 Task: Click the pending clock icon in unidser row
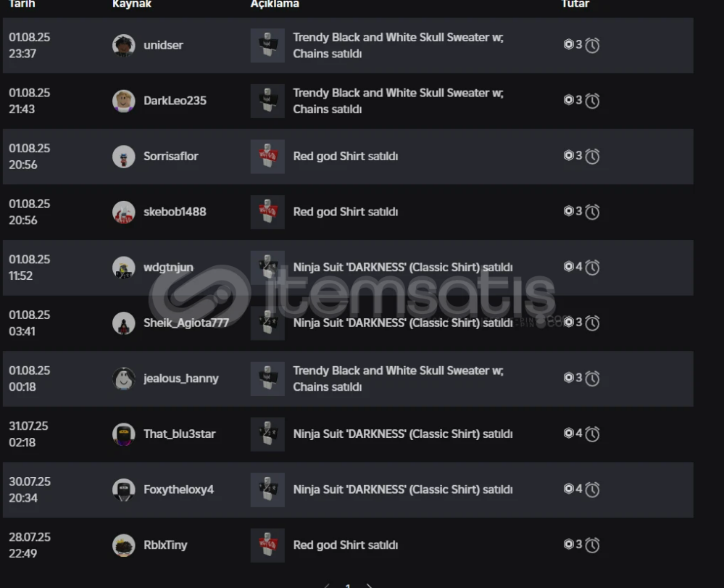click(592, 45)
